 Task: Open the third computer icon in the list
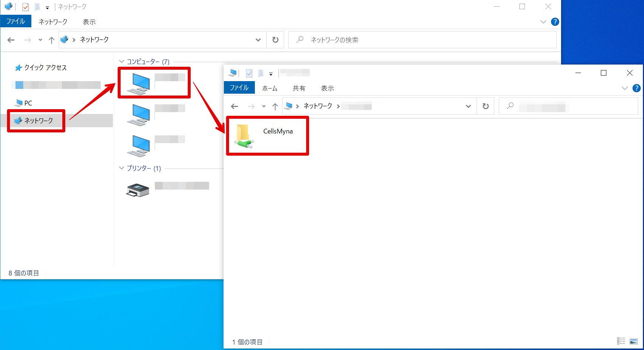138,146
